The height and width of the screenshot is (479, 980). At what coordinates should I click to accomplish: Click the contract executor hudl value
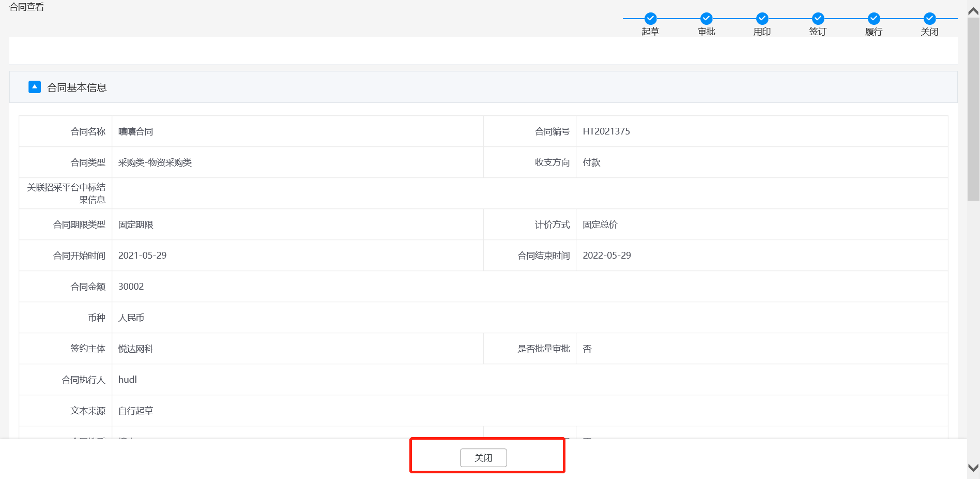click(127, 380)
